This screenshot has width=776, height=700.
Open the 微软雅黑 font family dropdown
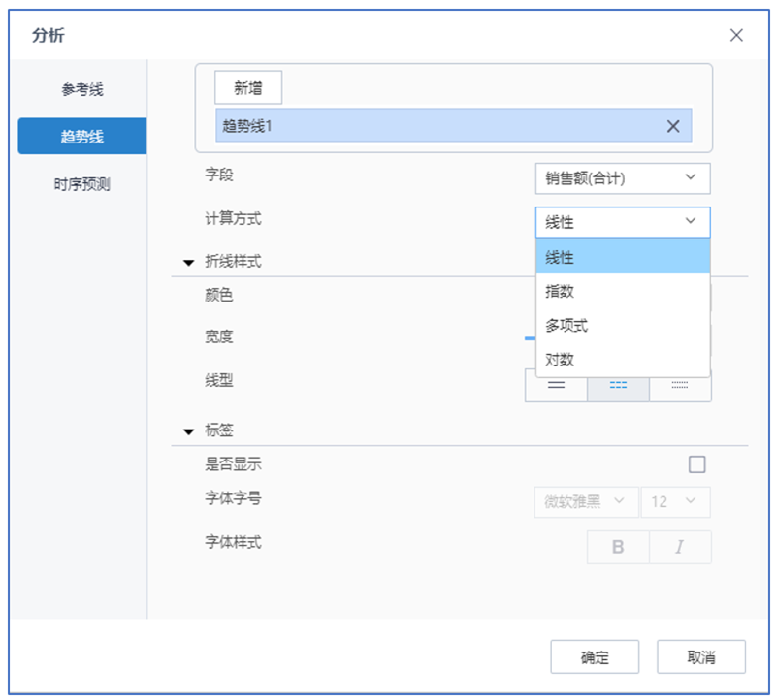(x=586, y=502)
